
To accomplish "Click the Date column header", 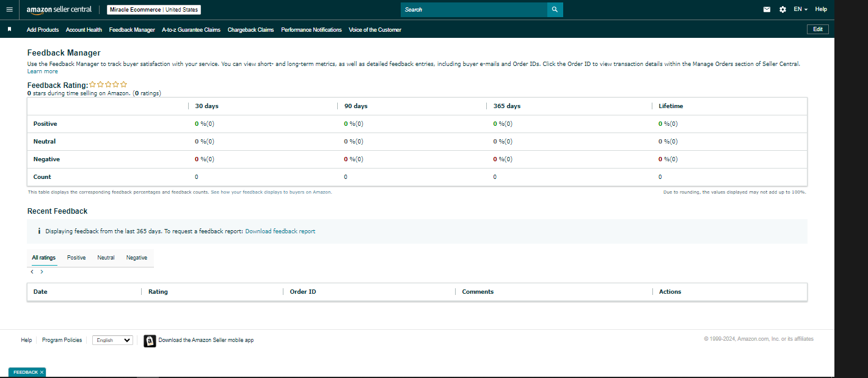I will 40,292.
